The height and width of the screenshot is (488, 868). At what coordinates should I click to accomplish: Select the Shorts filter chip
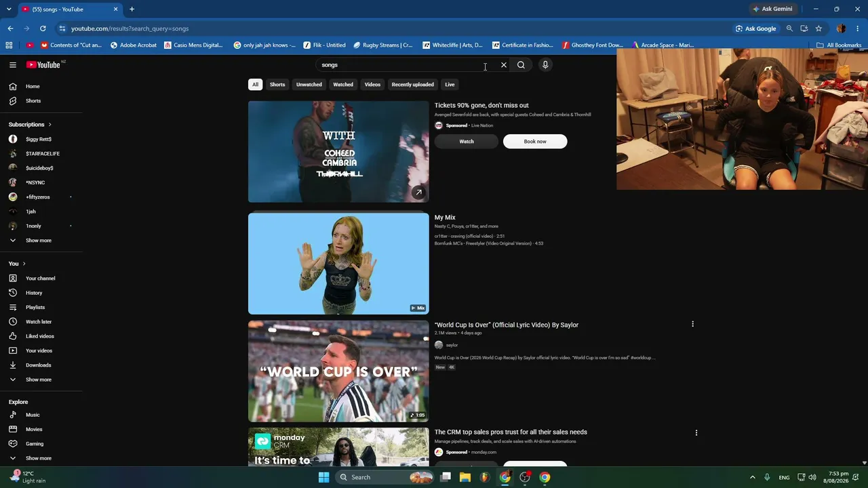(x=277, y=85)
